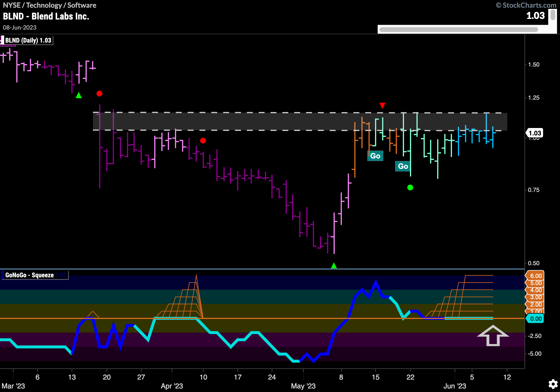Viewport: 560px width, 392px height.
Task: Select the 'BLND (Daily) 1.03' legend label
Action: (x=28, y=40)
